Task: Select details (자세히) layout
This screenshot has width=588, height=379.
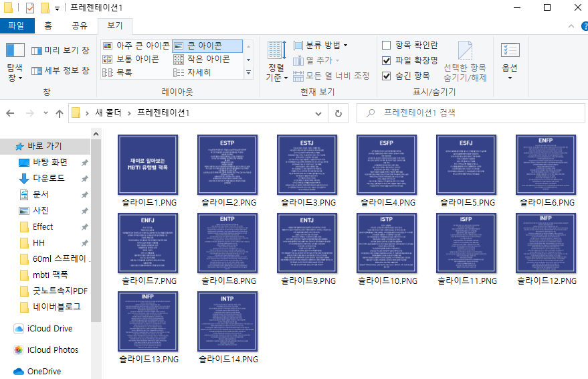Action: (x=192, y=72)
